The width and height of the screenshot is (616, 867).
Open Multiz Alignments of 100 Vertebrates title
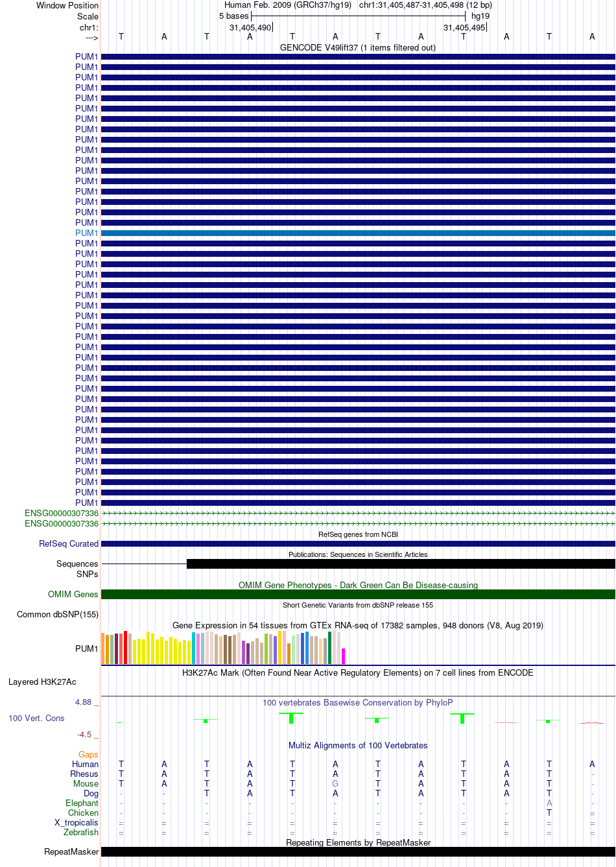tap(358, 745)
